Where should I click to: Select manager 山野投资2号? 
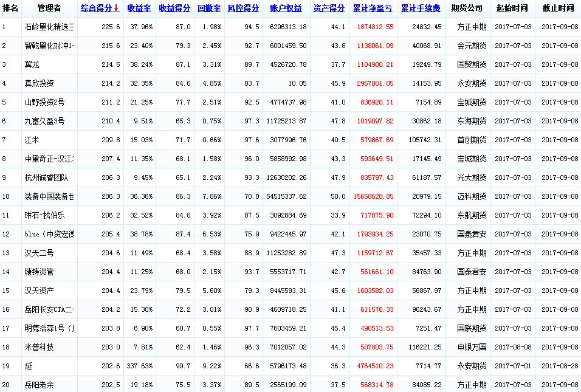[x=44, y=102]
